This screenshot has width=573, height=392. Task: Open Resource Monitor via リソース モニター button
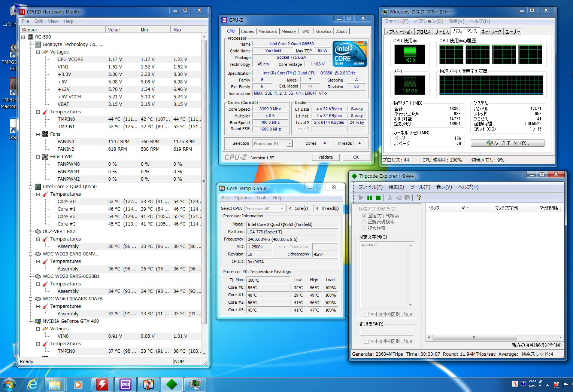(x=507, y=143)
